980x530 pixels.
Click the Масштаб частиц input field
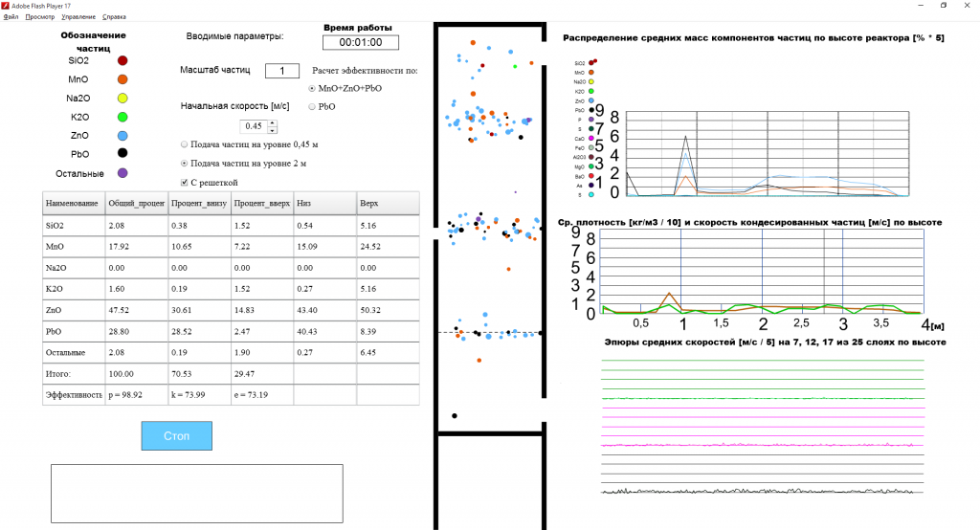282,71
